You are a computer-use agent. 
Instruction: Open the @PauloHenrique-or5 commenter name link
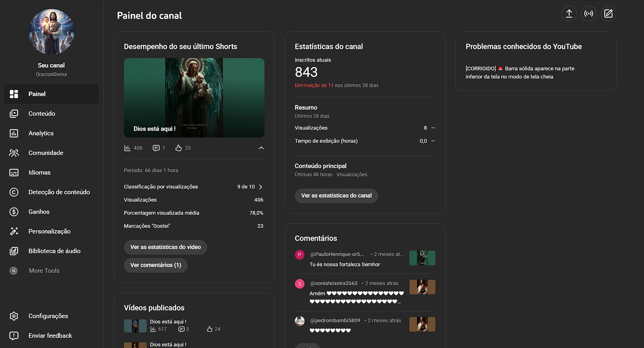pyautogui.click(x=337, y=254)
